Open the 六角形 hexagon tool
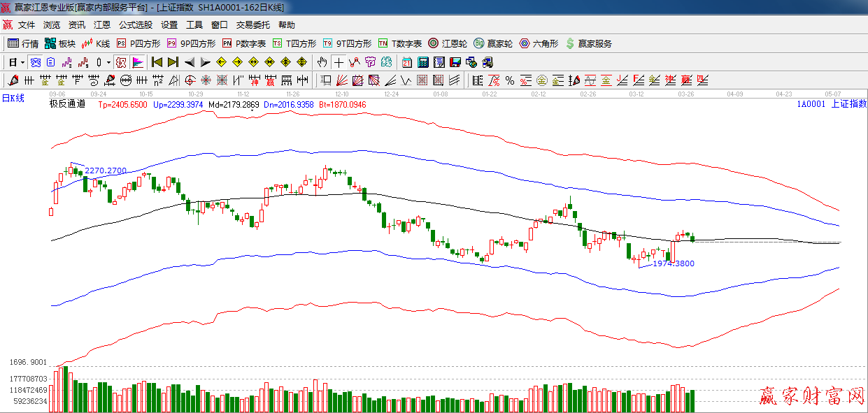Image resolution: width=868 pixels, height=413 pixels. click(539, 43)
